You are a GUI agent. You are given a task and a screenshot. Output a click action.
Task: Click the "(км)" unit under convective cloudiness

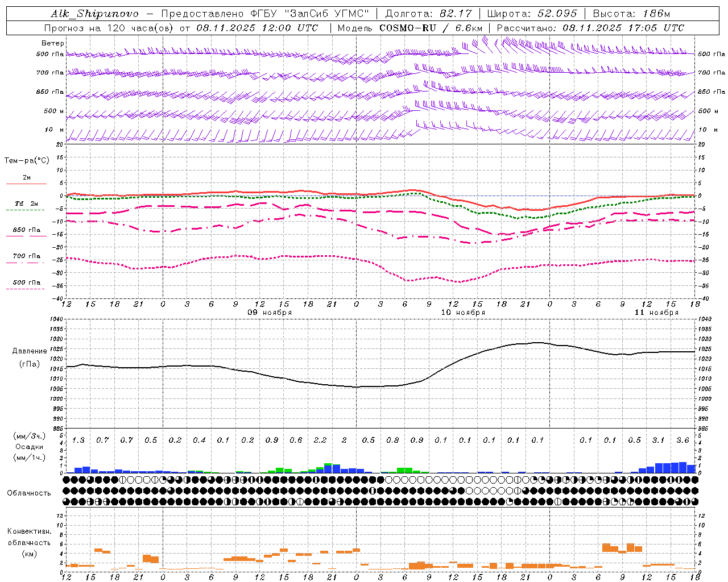tap(29, 554)
